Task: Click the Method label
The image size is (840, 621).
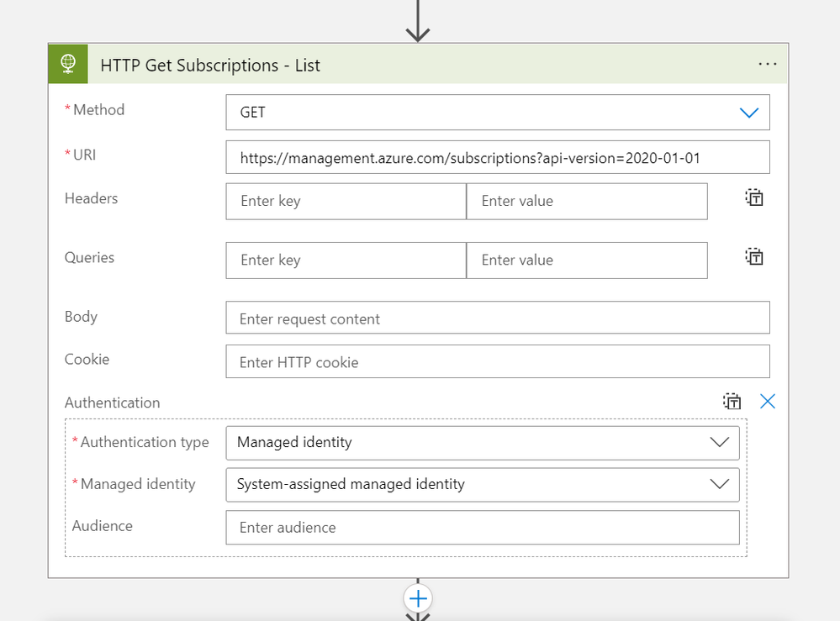Action: 98,110
